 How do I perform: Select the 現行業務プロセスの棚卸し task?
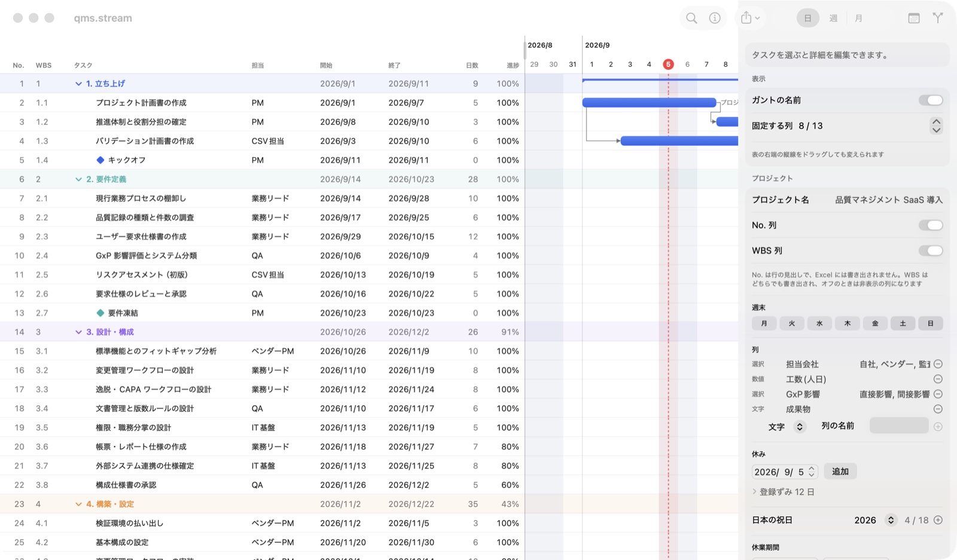click(x=141, y=198)
